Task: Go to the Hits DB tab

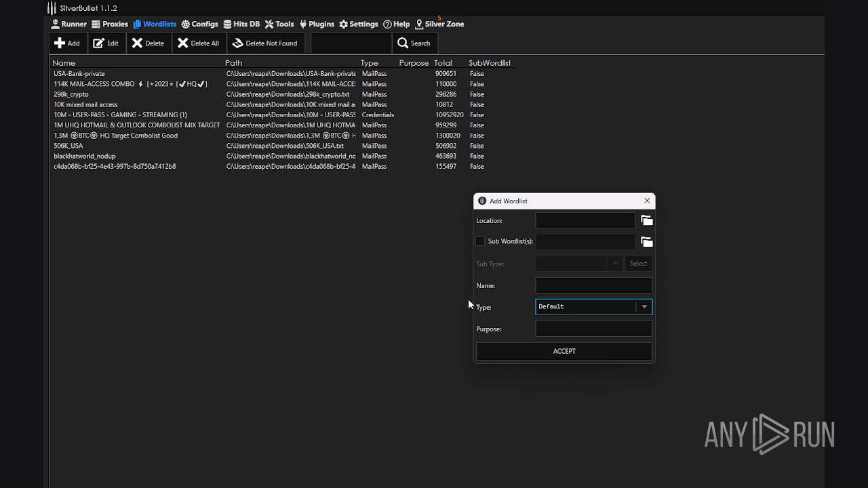Action: pos(241,24)
